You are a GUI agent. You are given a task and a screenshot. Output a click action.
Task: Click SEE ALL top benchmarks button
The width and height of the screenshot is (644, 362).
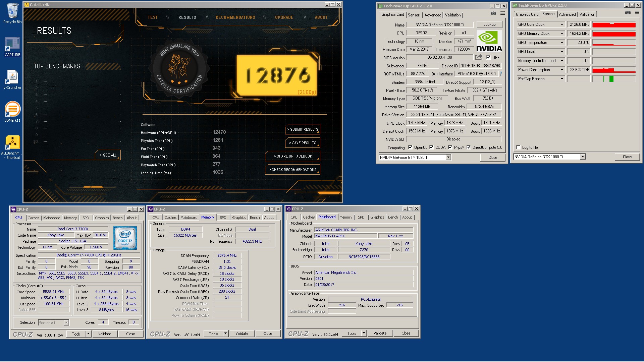pos(108,155)
